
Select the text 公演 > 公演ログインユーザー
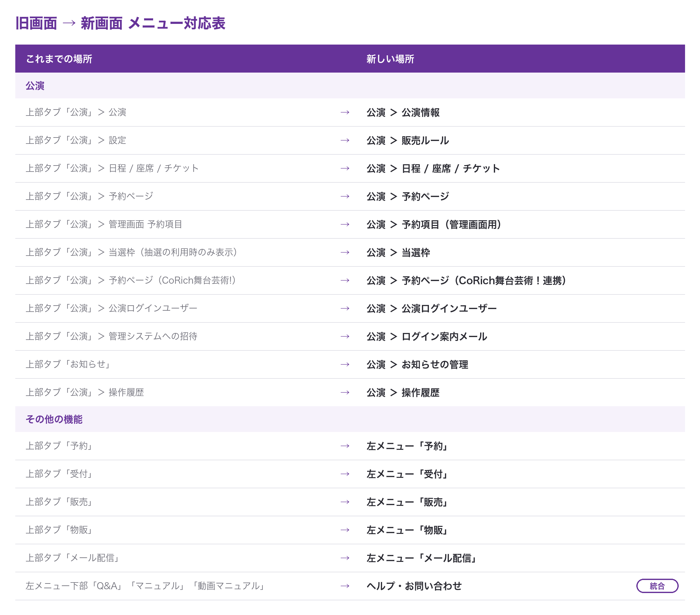click(431, 309)
